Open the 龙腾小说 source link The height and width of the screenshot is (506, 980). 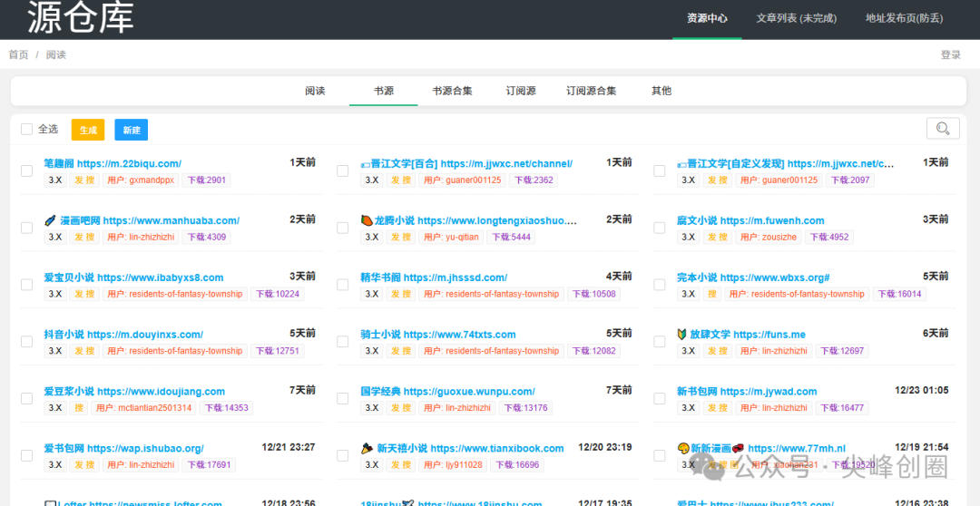click(469, 220)
